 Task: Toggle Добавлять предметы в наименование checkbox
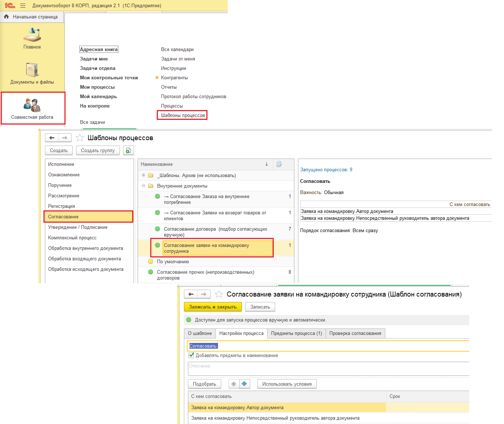(192, 355)
